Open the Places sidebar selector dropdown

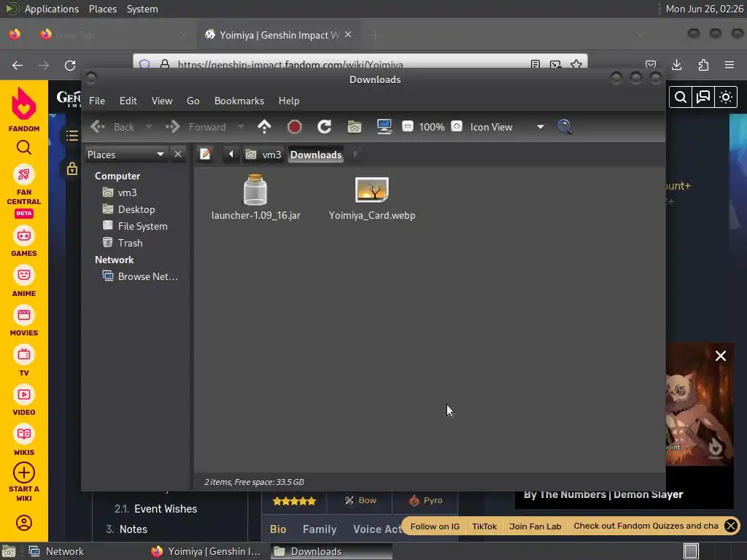(125, 155)
